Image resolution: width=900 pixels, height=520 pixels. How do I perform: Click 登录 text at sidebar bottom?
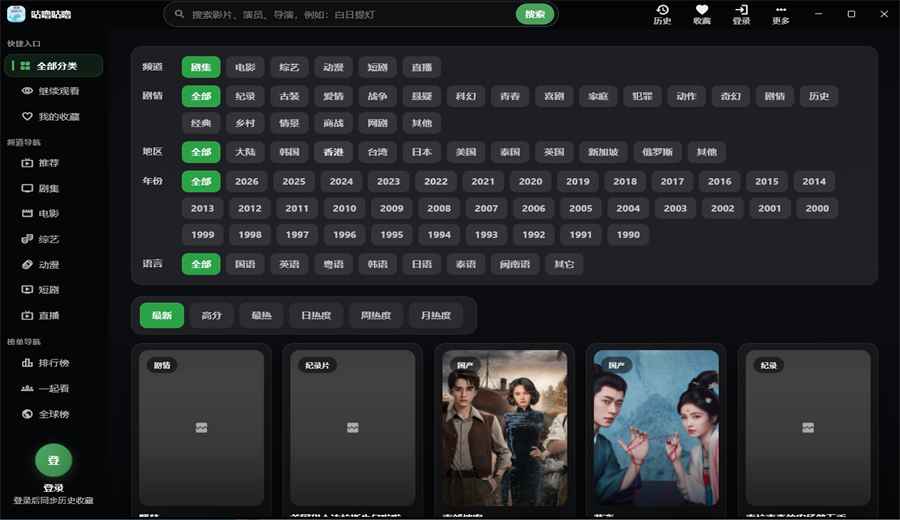click(53, 488)
